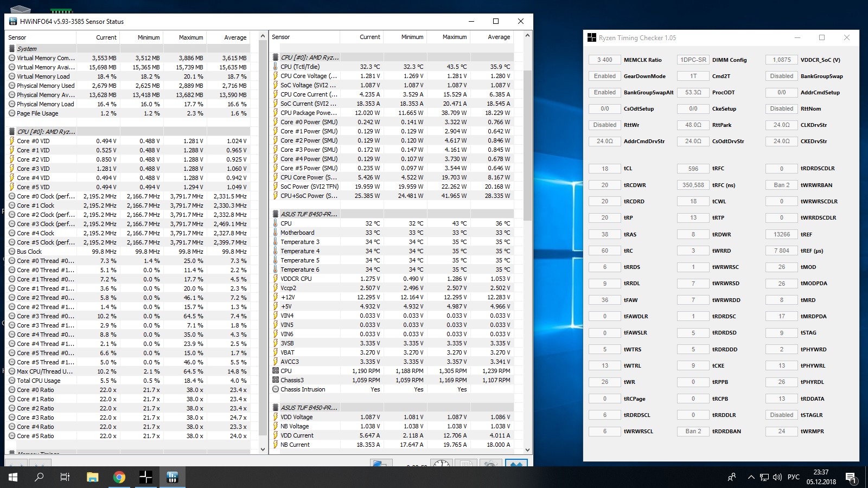Switch to Google Chrome on the taskbar
This screenshot has height=488, width=868.
[119, 477]
